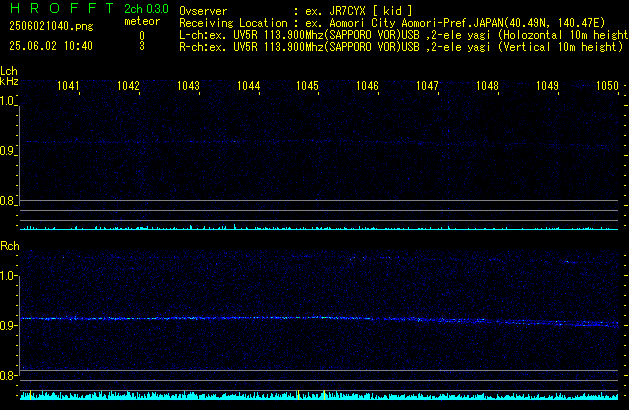Select the filename 2506021040.png
Image resolution: width=629 pixels, height=410 pixels.
pos(51,26)
